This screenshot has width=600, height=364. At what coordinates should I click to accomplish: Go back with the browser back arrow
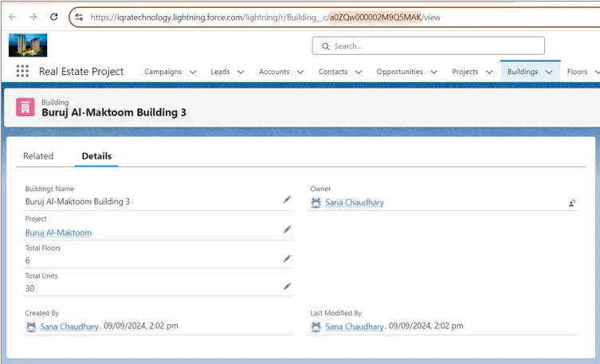(12, 17)
